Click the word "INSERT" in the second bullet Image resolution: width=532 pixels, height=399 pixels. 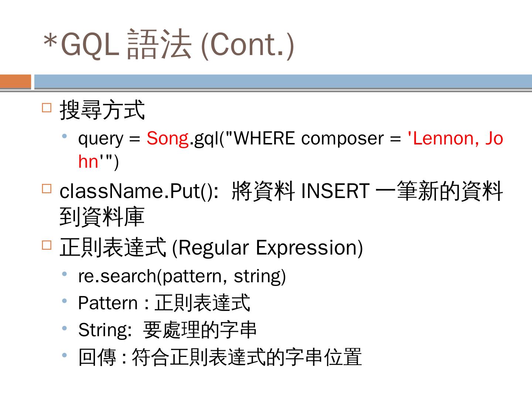(335, 191)
